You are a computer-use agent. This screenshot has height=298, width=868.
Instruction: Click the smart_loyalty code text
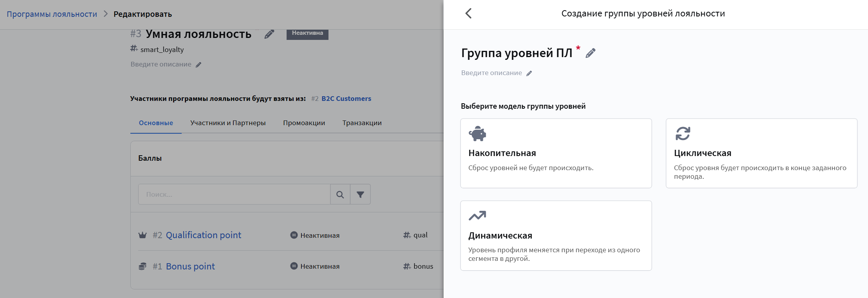pos(162,50)
